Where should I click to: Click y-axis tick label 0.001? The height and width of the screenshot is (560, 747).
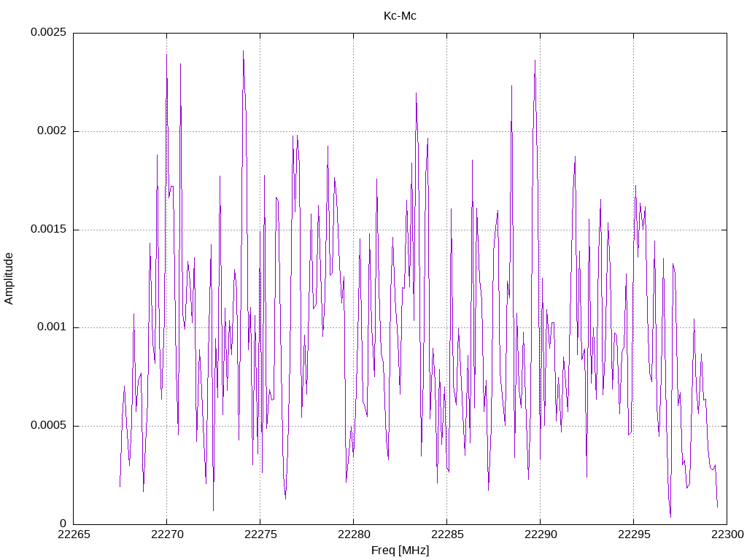click(x=52, y=327)
